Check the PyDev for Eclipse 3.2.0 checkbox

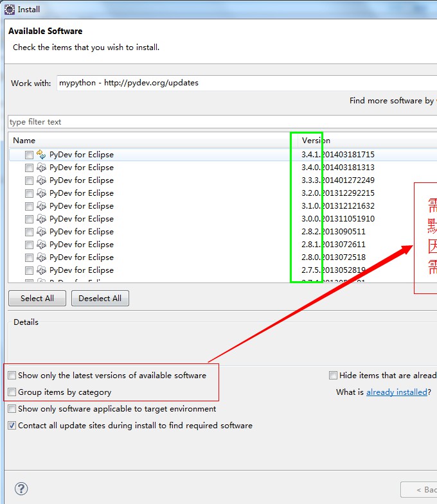(x=29, y=193)
